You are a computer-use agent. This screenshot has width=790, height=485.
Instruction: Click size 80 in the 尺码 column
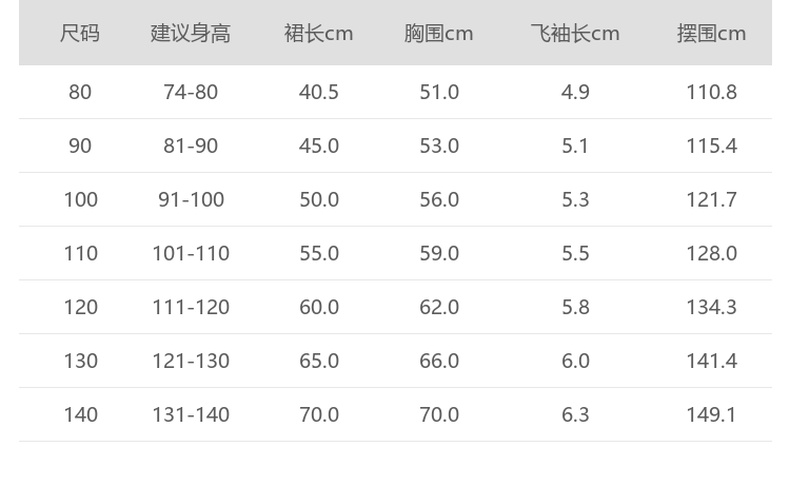[80, 92]
